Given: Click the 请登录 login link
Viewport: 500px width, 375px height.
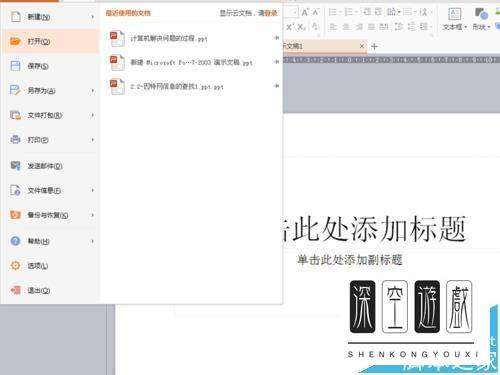Looking at the screenshot, I should pos(268,13).
